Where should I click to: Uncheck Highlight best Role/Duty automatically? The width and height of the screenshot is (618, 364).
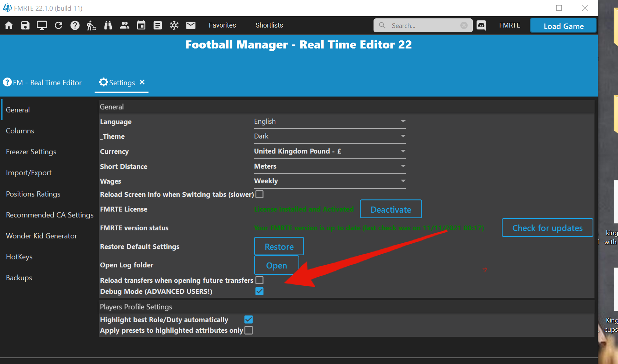coord(249,319)
